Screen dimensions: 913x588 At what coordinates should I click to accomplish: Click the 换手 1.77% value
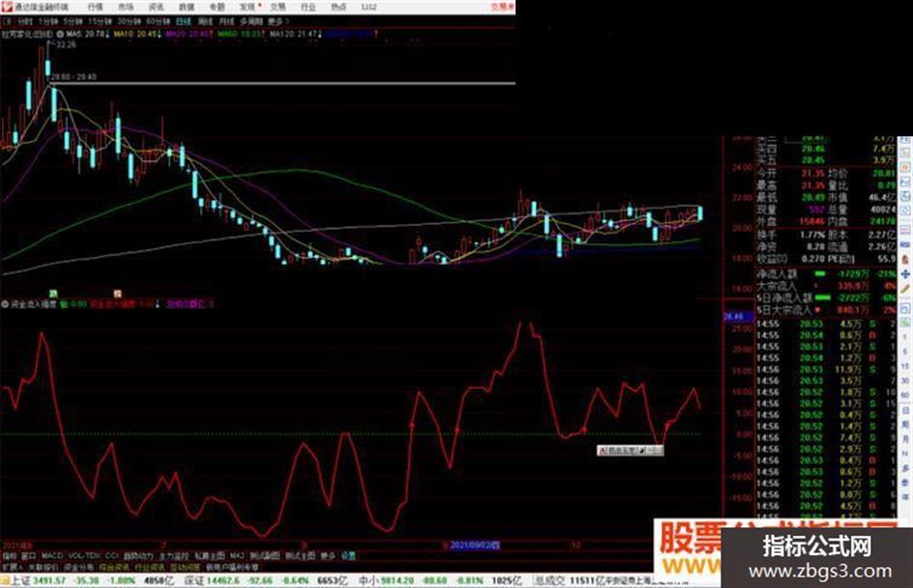coord(813,235)
